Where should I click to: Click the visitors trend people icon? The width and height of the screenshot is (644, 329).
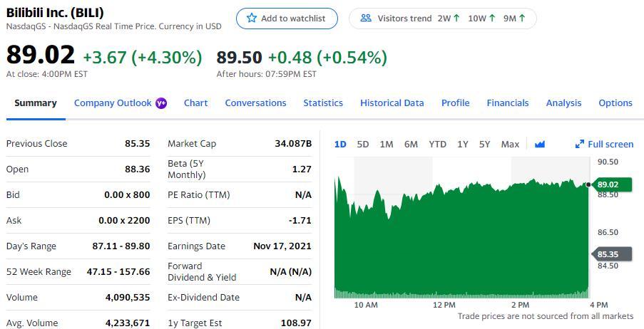click(x=366, y=18)
